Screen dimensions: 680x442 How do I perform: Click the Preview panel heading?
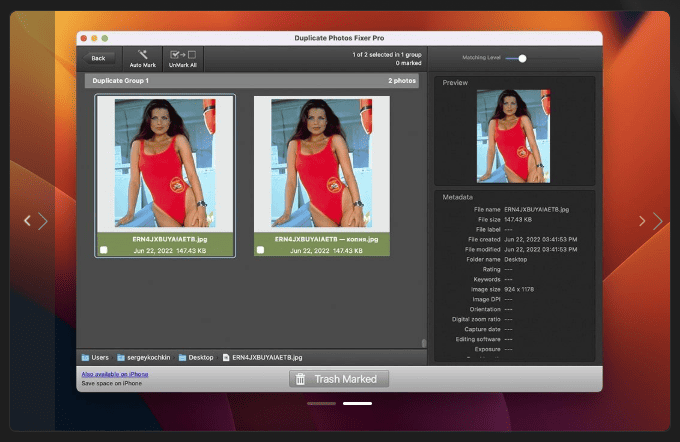[x=455, y=82]
